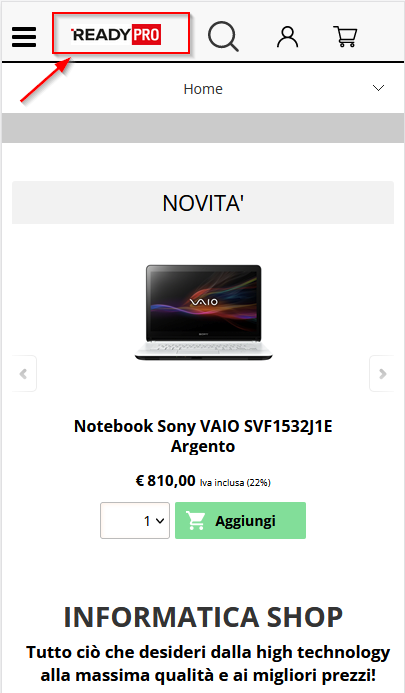This screenshot has height=693, width=405.
Task: Open the quantity dropdown showing 1
Action: (135, 521)
